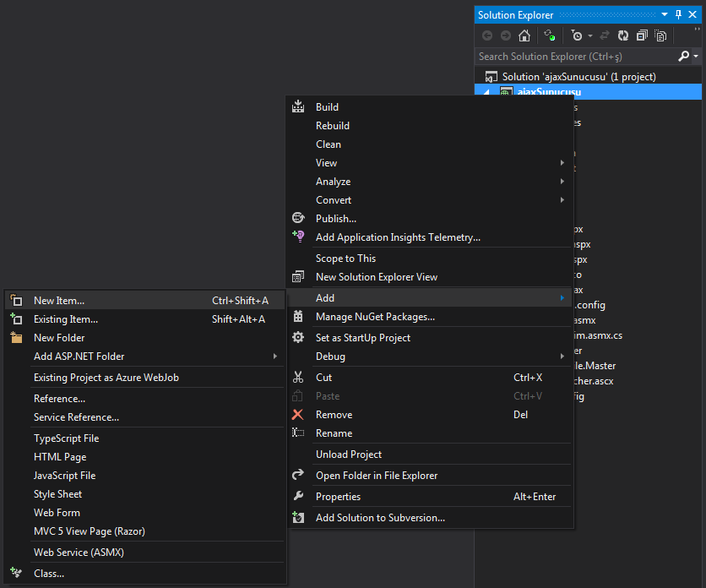Expand the Debug submenu arrow
This screenshot has height=588, width=706.
coord(562,356)
